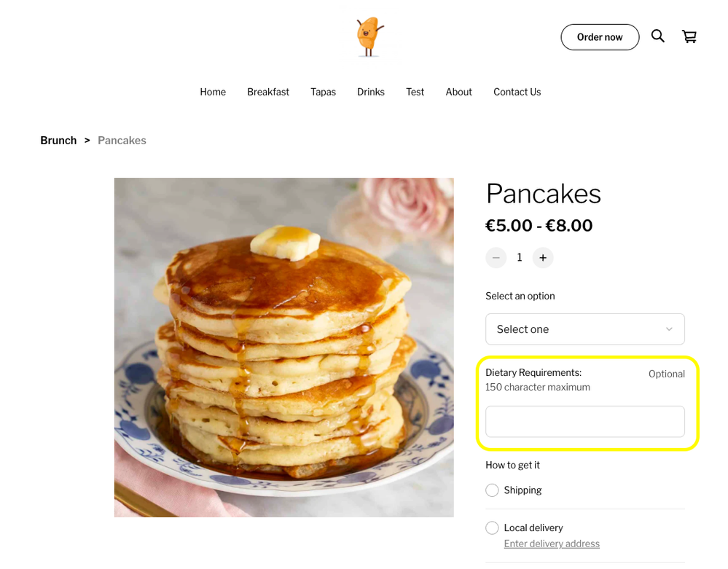
Task: Focus the Dietary Requirements text field
Action: click(584, 422)
